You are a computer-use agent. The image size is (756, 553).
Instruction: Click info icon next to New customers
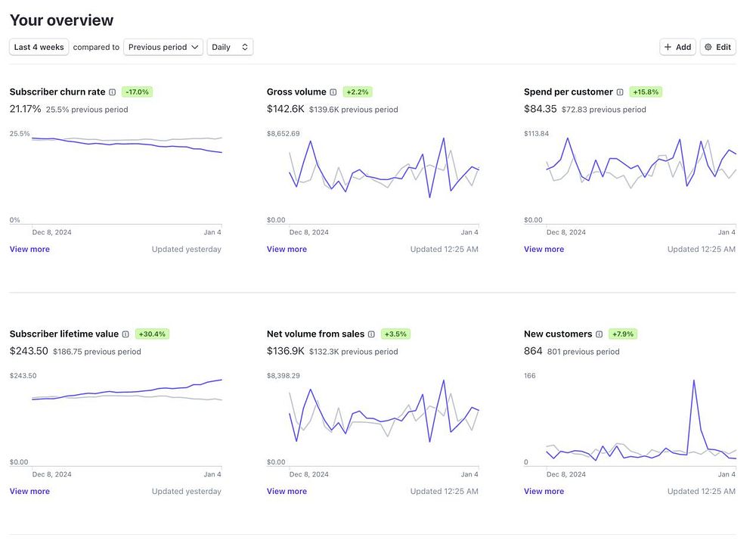600,334
